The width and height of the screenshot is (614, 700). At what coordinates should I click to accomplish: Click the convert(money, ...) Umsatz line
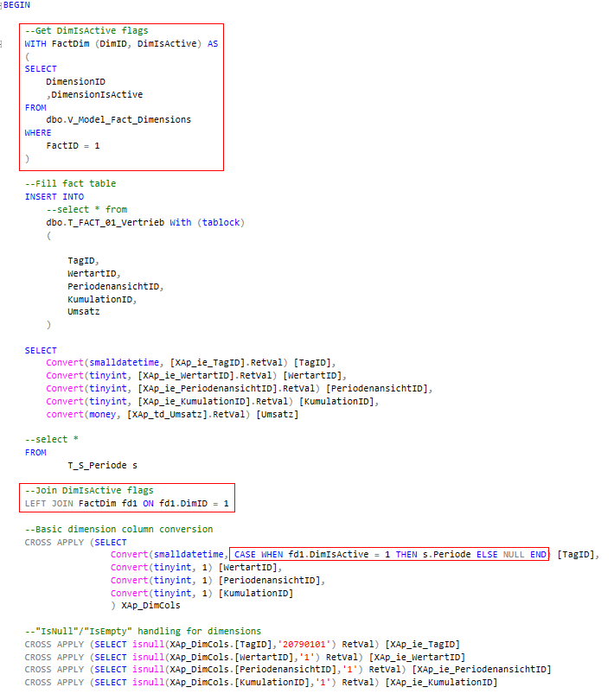coord(173,414)
